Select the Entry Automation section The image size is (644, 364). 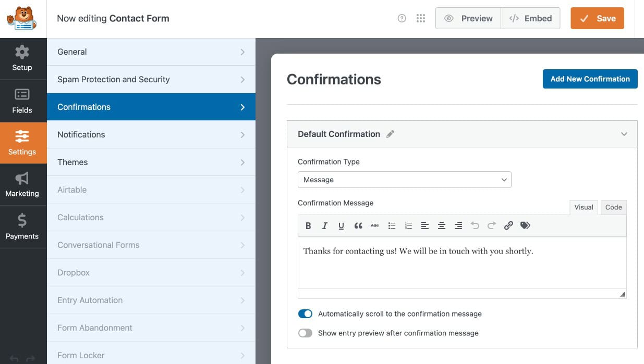click(151, 300)
